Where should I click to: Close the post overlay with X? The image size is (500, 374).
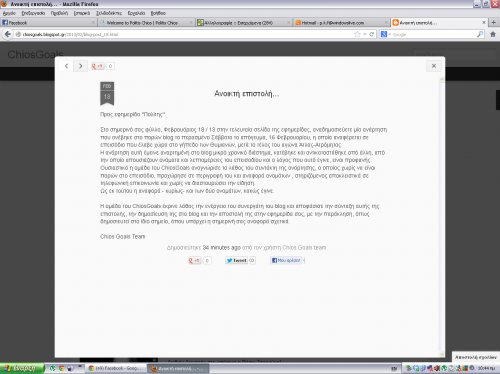(434, 66)
